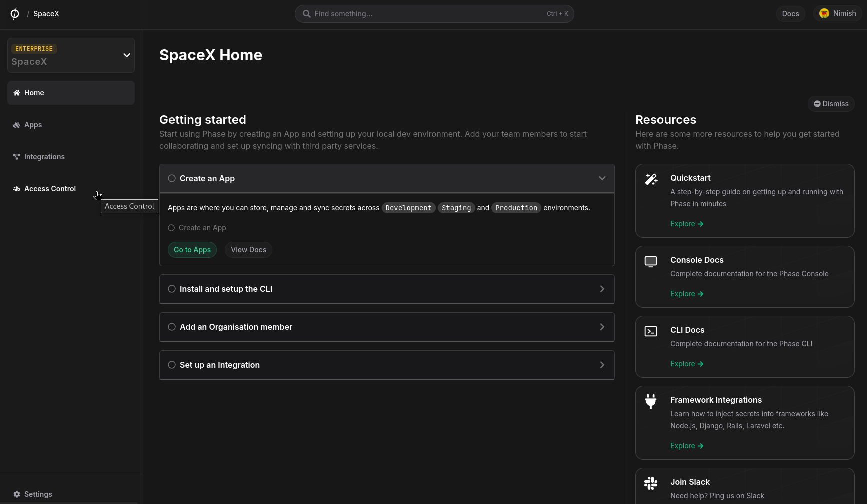Navigate to Apps in the sidebar
This screenshot has height=504, width=867.
71,125
